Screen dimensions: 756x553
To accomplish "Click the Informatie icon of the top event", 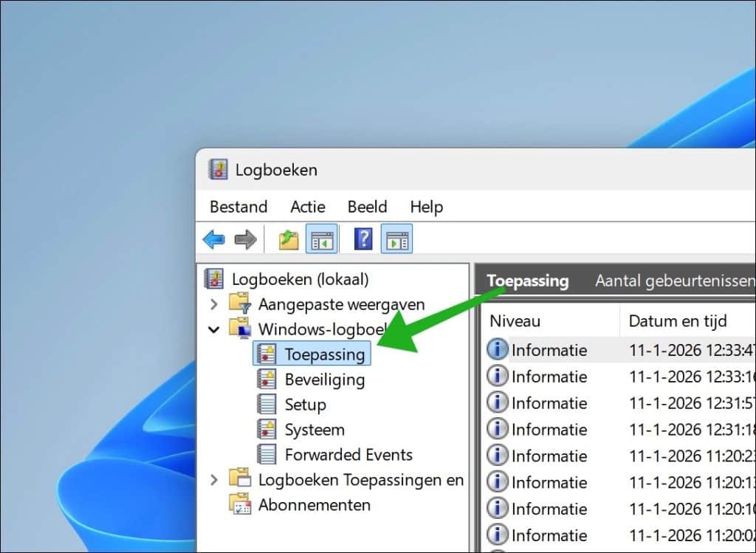I will pos(496,349).
